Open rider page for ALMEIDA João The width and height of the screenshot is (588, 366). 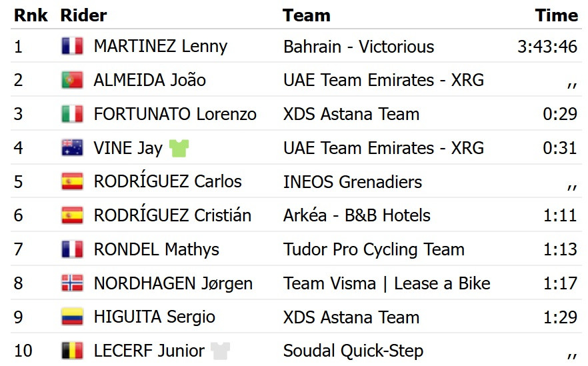click(x=149, y=80)
